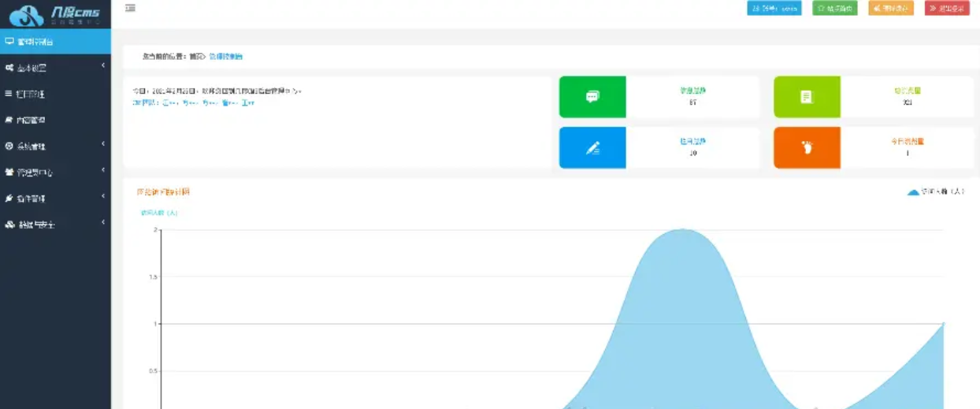Image resolution: width=980 pixels, height=409 pixels.
Task: Expand the round gear sidebar item chevron
Action: [x=103, y=144]
